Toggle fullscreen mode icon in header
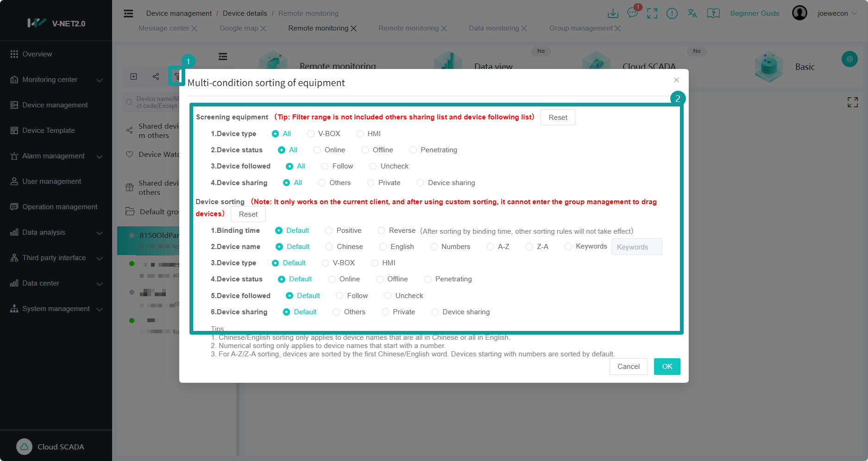The width and height of the screenshot is (868, 461). click(x=652, y=13)
